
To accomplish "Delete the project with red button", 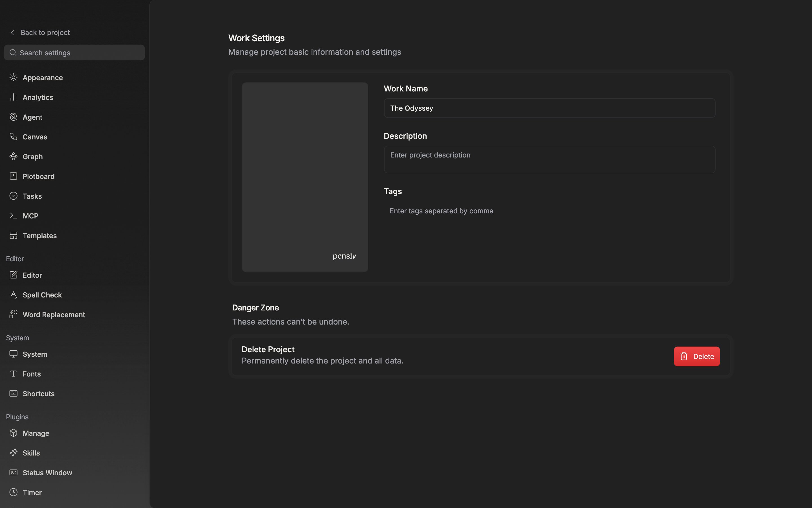I will point(697,356).
